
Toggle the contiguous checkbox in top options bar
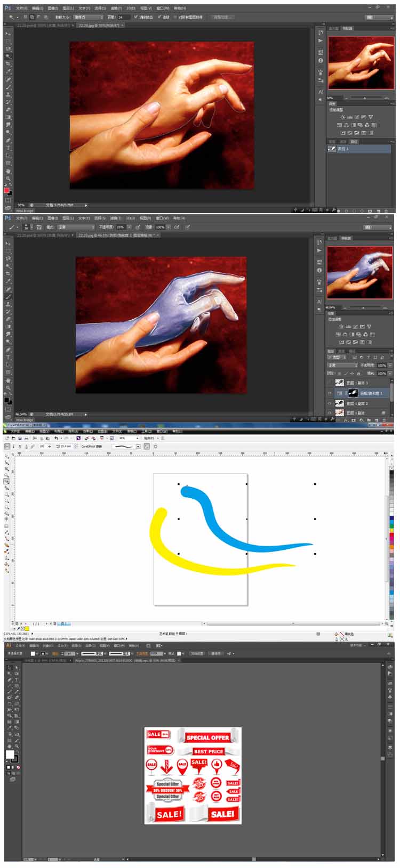click(x=159, y=17)
